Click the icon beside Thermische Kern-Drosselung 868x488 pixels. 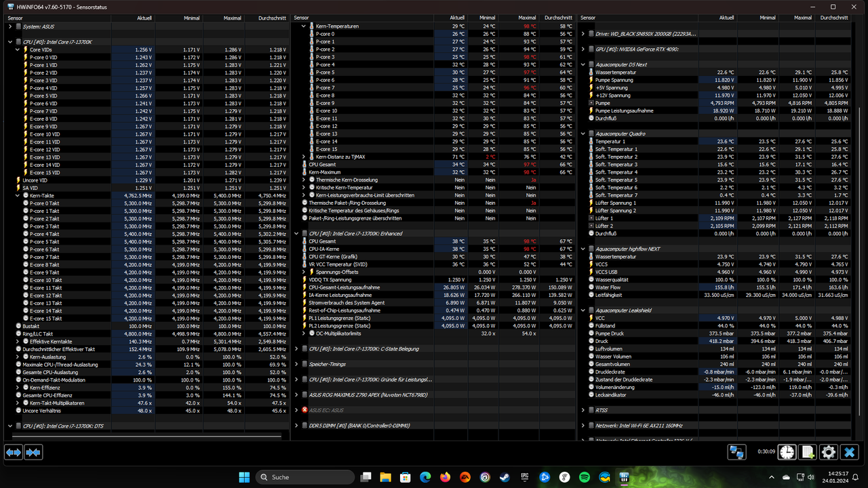[312, 180]
